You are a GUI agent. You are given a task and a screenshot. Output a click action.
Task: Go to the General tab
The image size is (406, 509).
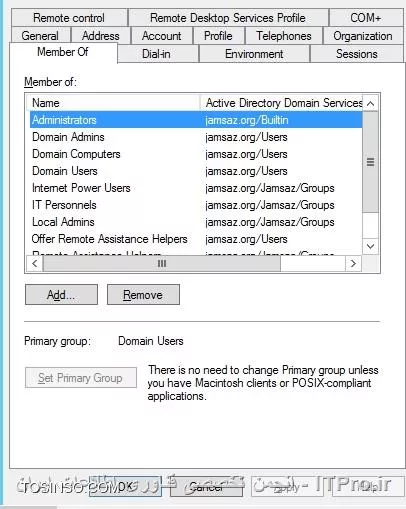click(40, 35)
